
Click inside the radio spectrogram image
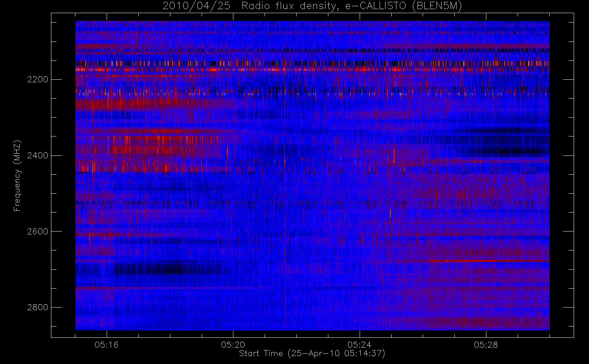pyautogui.click(x=312, y=175)
